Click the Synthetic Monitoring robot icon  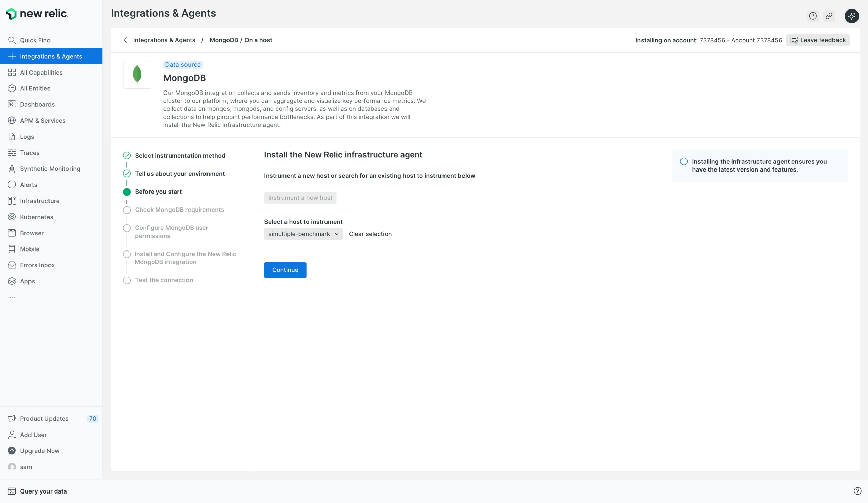[12, 169]
